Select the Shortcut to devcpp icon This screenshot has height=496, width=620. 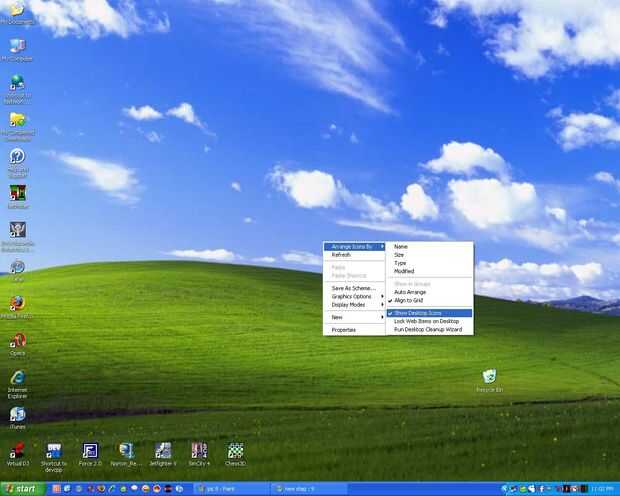(54, 457)
